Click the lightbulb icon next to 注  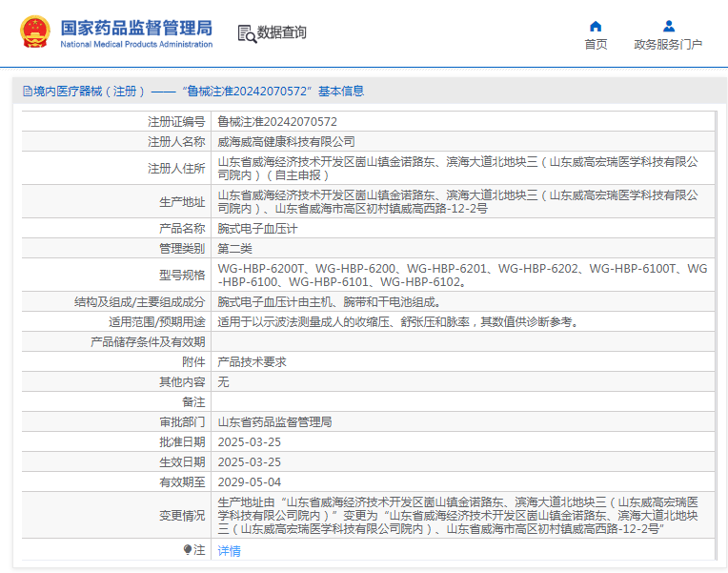188,550
